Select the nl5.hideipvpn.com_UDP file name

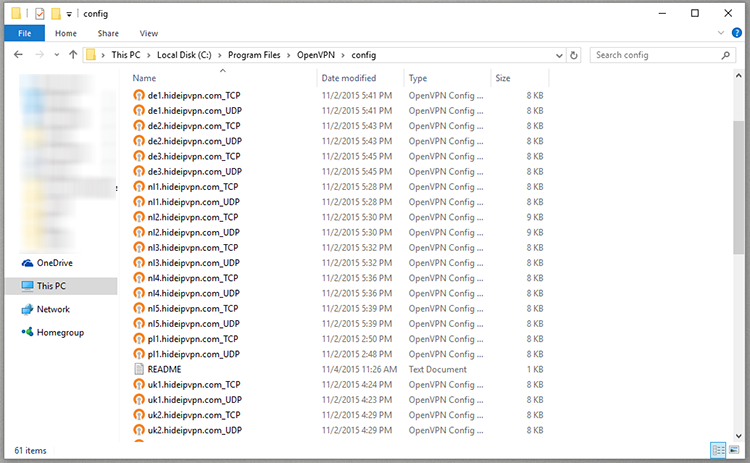click(193, 324)
